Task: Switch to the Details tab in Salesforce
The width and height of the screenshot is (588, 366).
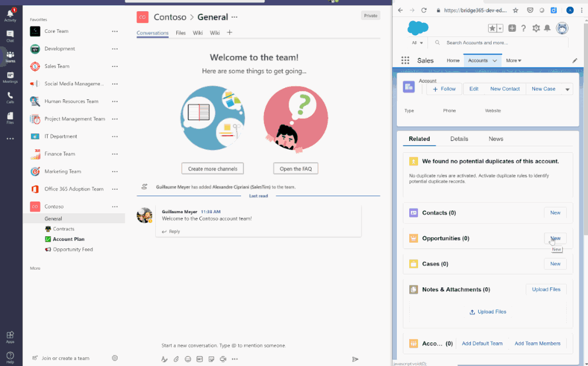Action: point(459,139)
